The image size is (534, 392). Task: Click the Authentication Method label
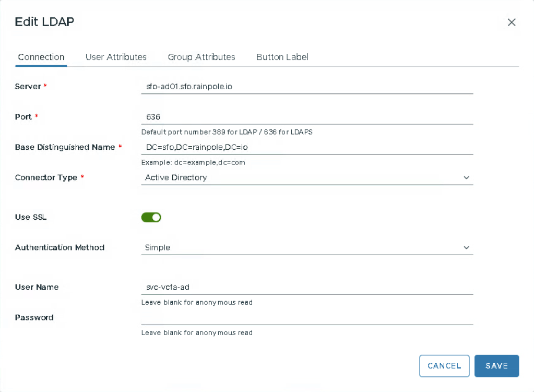point(60,247)
